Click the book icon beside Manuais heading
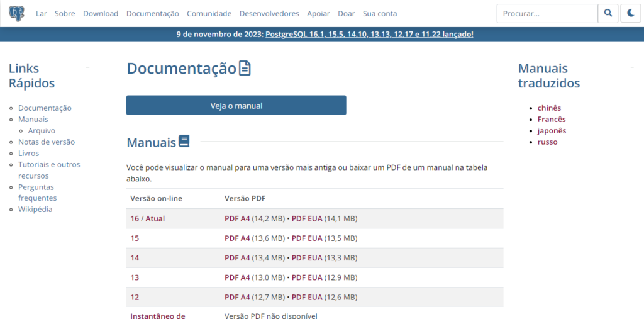Image resolution: width=644 pixels, height=319 pixels. tap(184, 142)
